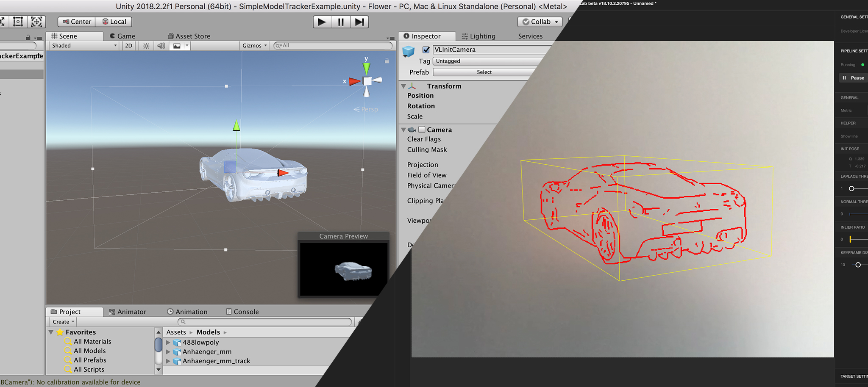The height and width of the screenshot is (387, 868).
Task: Toggle scene lighting sun icon
Action: coord(146,46)
